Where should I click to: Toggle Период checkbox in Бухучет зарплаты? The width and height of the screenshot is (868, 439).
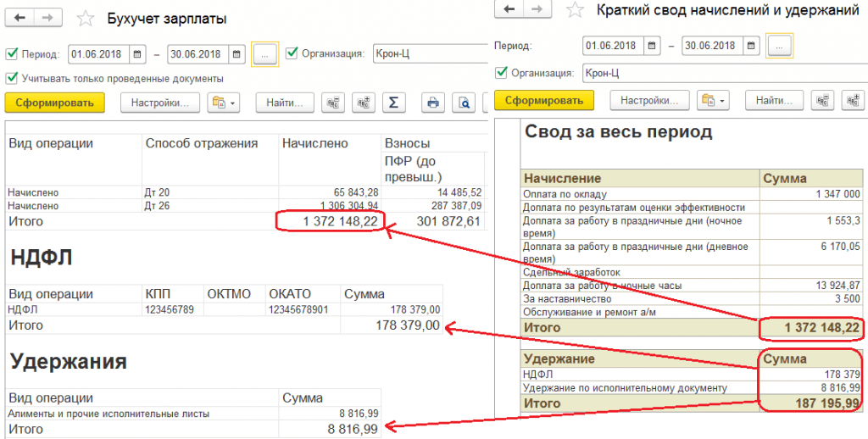pyautogui.click(x=12, y=53)
